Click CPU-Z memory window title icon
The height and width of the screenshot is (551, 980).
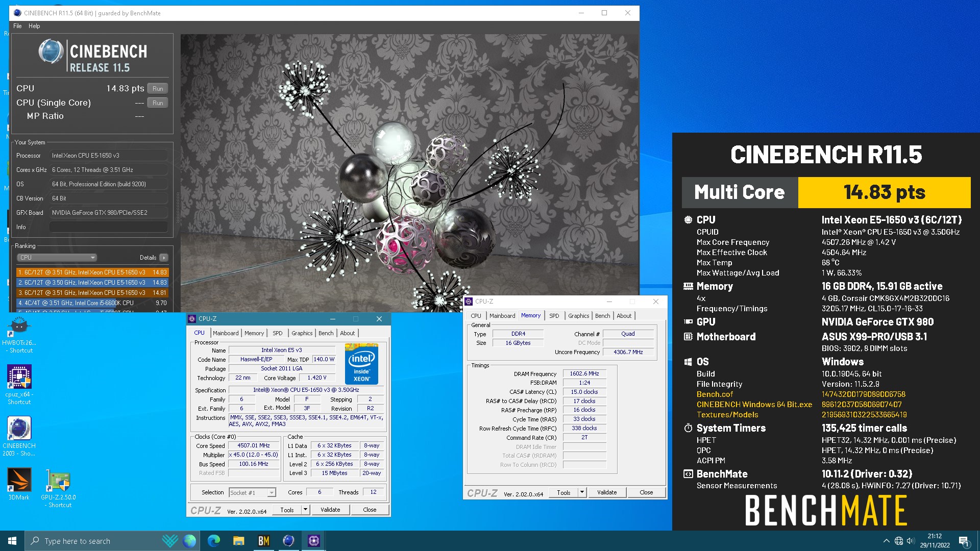pos(469,302)
